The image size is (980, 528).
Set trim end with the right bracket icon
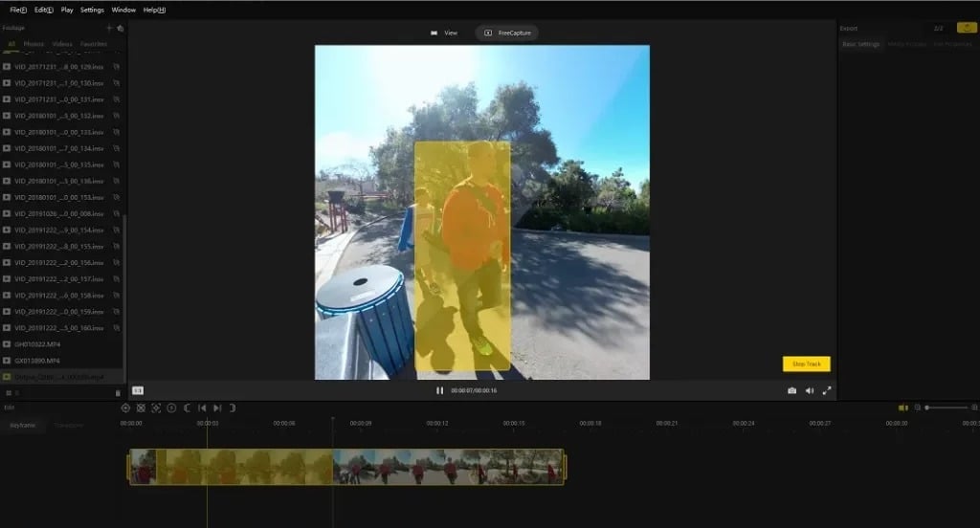[x=233, y=408]
